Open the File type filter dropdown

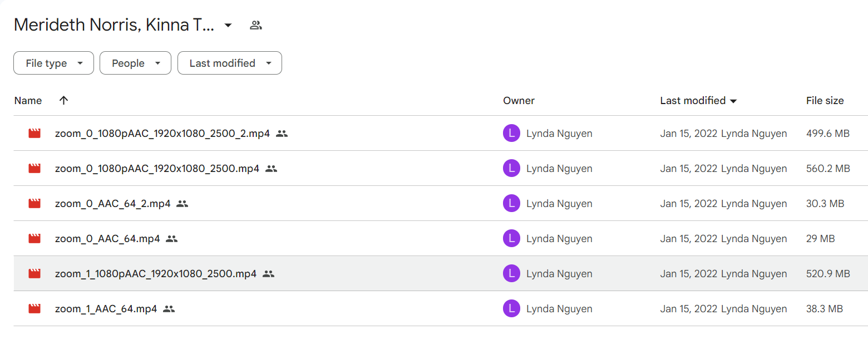click(x=53, y=63)
